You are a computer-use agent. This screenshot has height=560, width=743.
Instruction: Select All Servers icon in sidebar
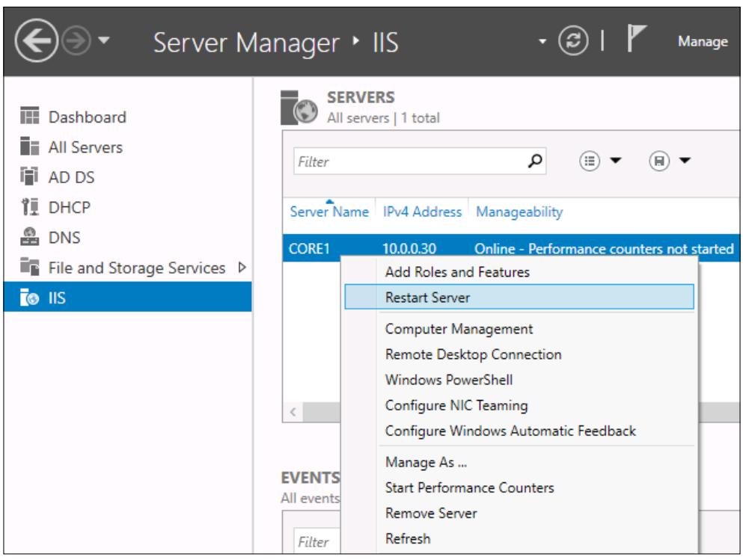(x=30, y=146)
